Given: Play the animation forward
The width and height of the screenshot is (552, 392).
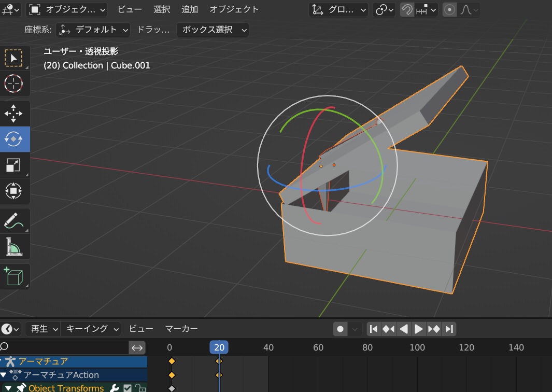Looking at the screenshot, I should click(x=418, y=329).
